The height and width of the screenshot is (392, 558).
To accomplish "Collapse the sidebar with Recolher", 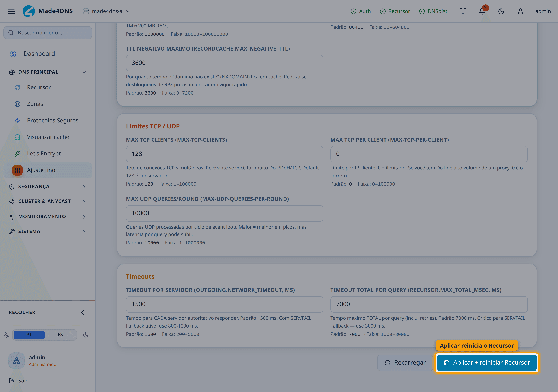I will [48, 313].
